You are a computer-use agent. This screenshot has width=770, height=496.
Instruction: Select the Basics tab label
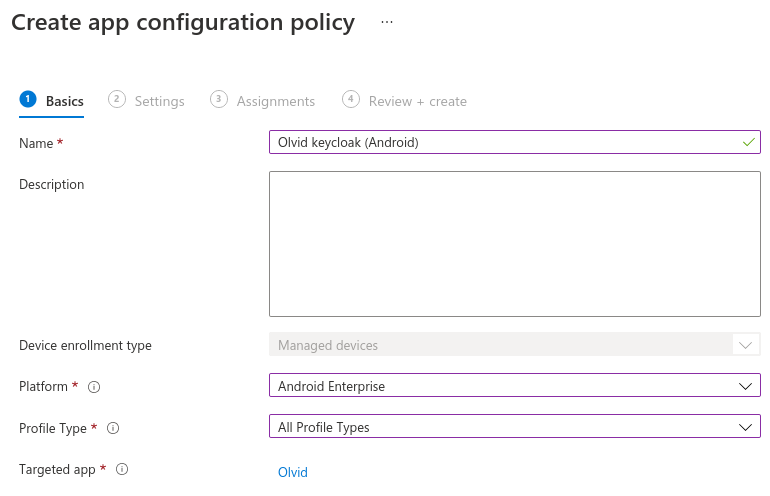coord(65,101)
